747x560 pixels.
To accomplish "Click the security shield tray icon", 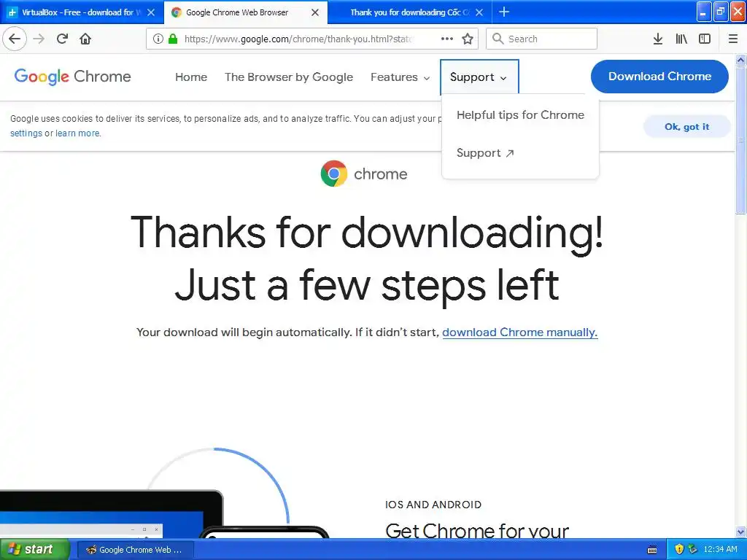I will [x=679, y=549].
